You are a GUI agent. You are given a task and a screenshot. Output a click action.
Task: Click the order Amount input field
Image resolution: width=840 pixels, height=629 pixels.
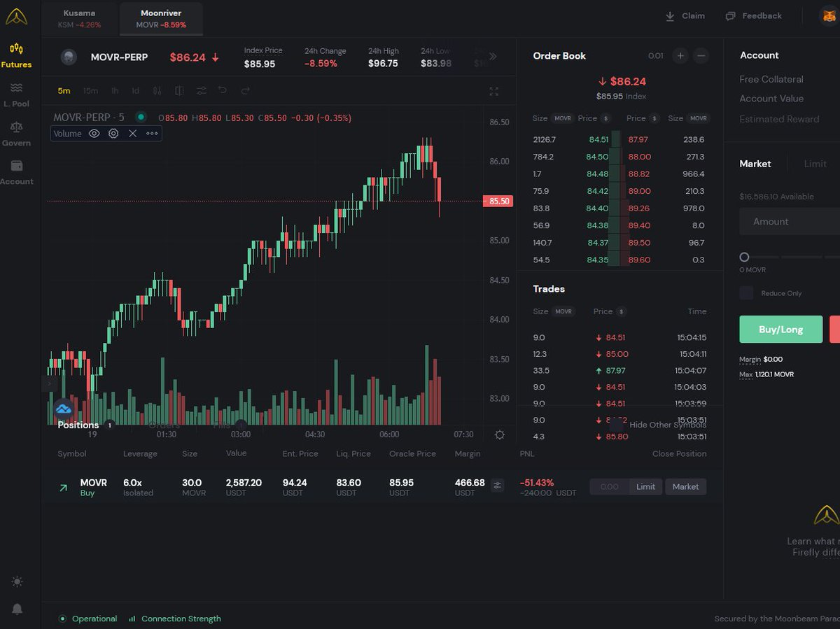pos(790,221)
